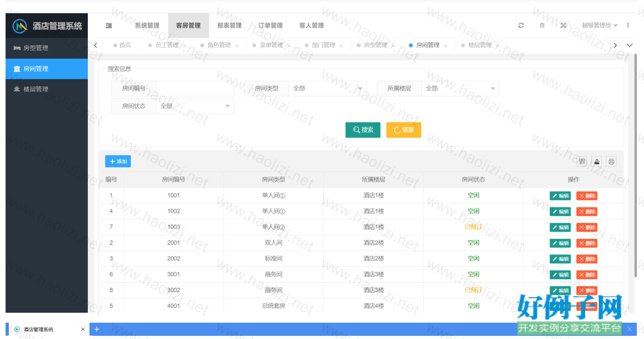Screen dimensions: 644x339
Task: Close the 角色管理 tab
Action: [x=237, y=46]
